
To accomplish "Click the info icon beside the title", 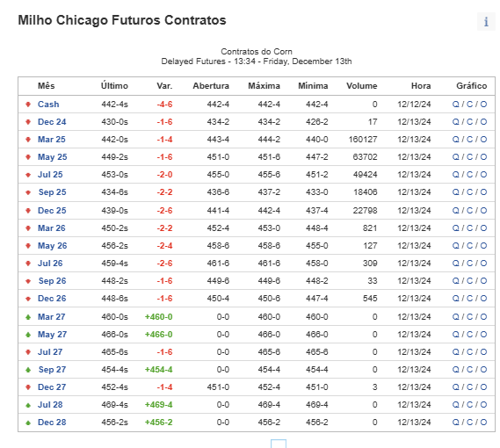I will click(486, 22).
